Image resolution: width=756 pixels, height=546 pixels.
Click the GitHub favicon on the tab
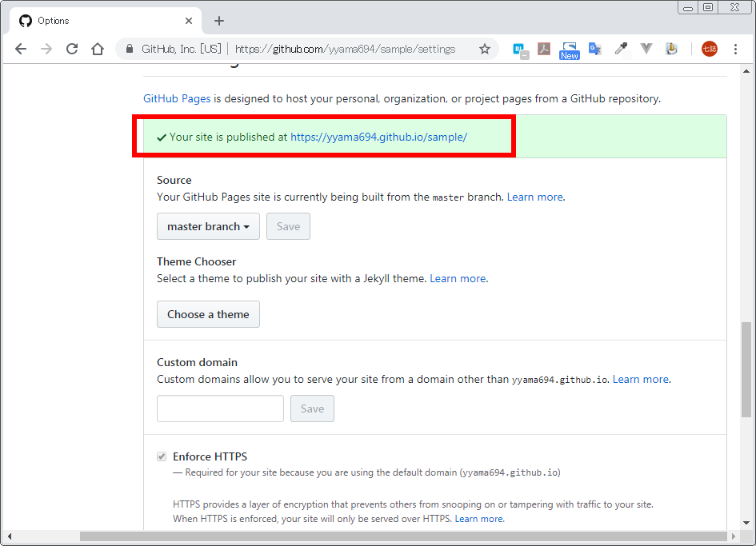(x=26, y=21)
